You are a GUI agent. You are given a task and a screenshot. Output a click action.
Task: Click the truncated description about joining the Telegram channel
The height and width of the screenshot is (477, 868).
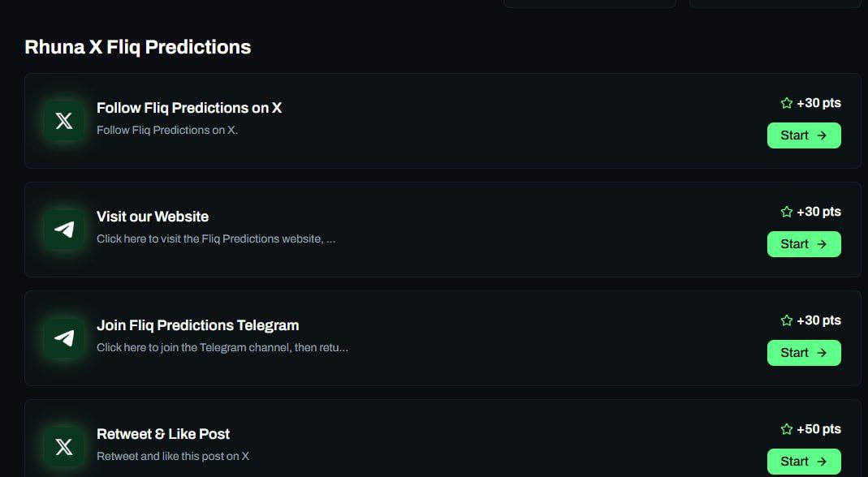(222, 347)
